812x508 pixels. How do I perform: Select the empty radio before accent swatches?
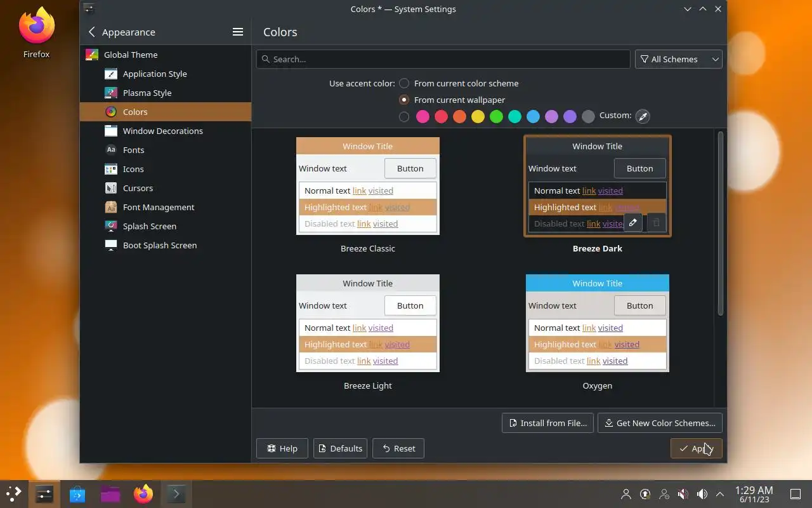coord(404,116)
